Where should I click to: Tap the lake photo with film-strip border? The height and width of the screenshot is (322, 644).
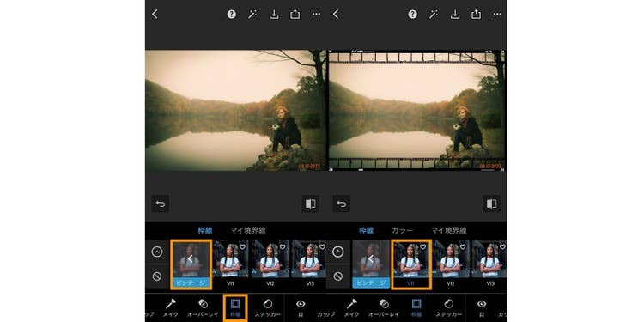tap(416, 111)
